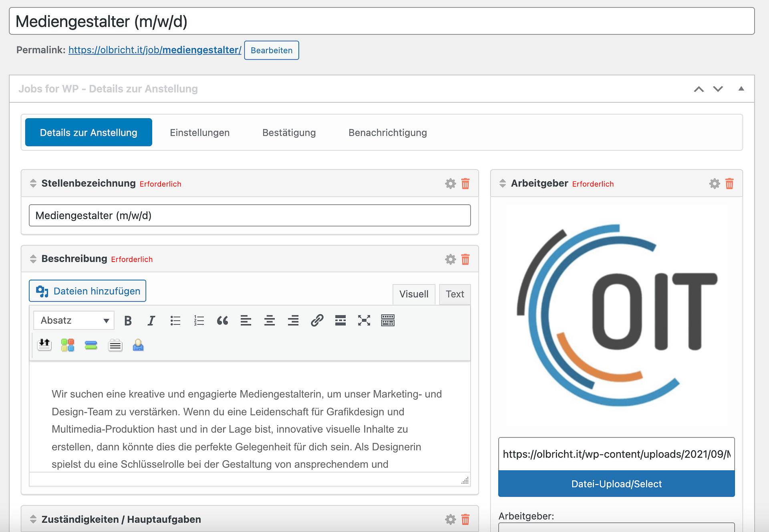The image size is (769, 532).
Task: Apply blockquote formatting
Action: [222, 320]
